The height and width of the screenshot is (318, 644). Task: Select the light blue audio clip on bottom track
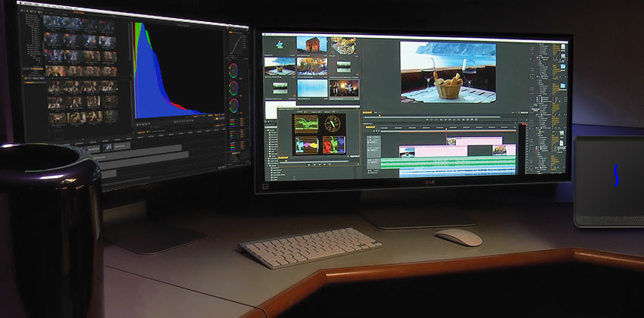coord(457,173)
